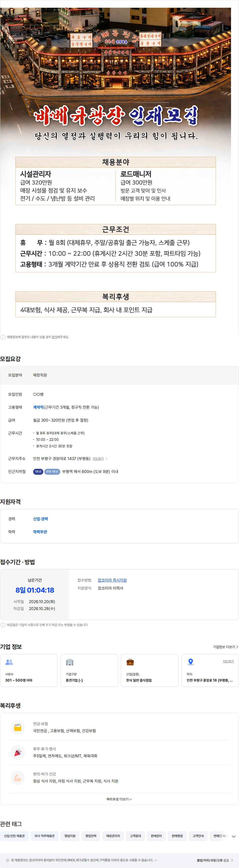Click the grey circle icon in footer notice
Viewport: 239px width, 868px height.
click(x=7, y=860)
